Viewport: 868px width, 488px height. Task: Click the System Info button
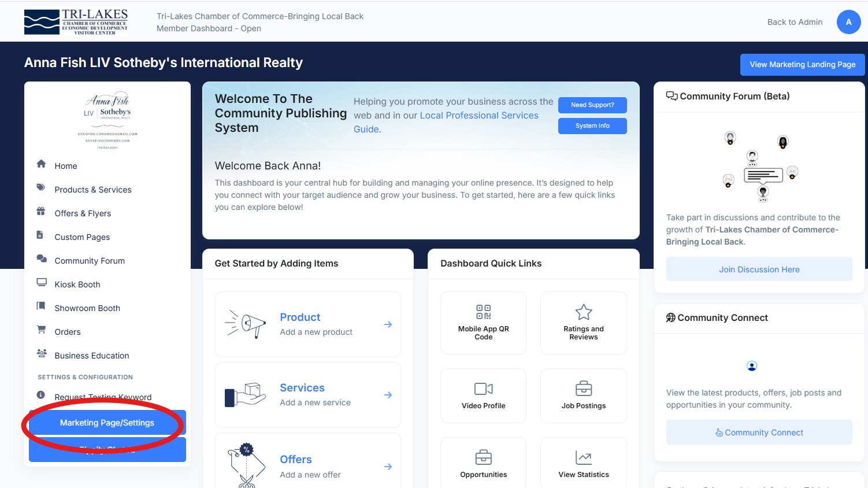[x=592, y=126]
